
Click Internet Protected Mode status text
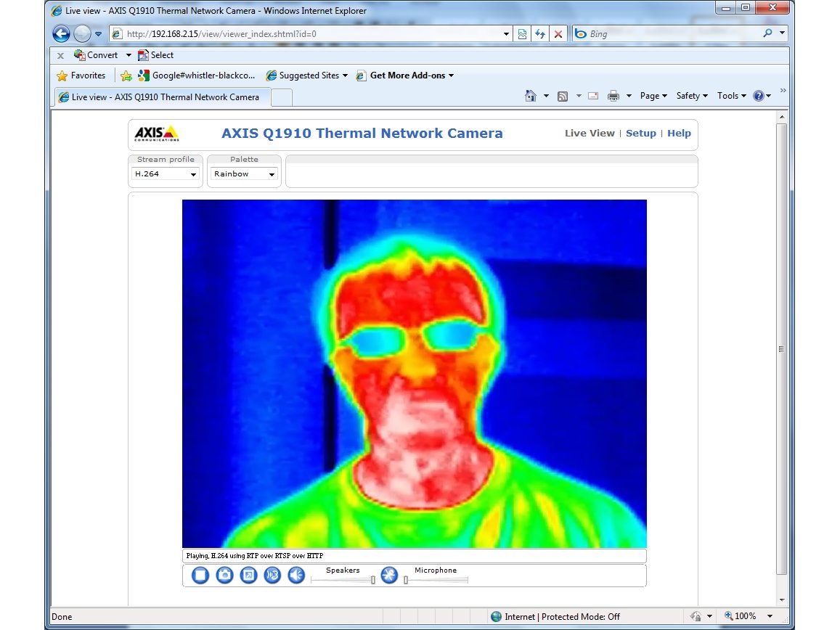click(x=562, y=617)
